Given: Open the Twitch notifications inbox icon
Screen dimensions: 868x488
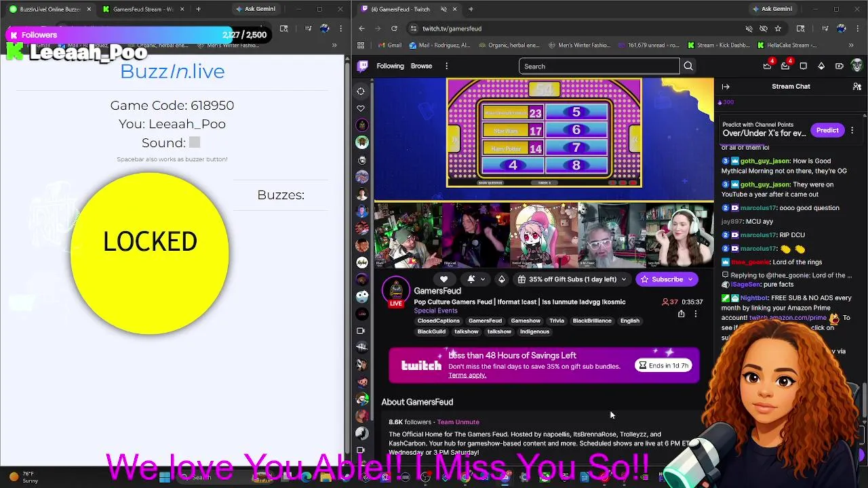Looking at the screenshot, I should point(785,66).
